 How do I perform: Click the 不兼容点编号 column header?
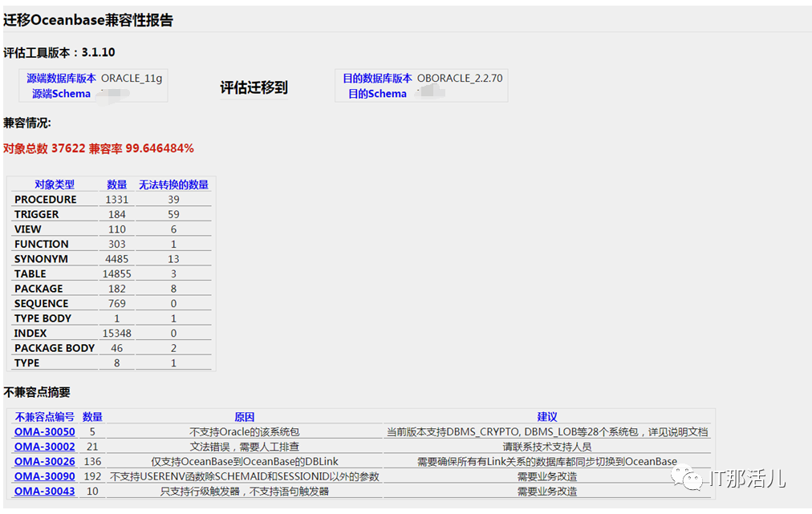(45, 417)
